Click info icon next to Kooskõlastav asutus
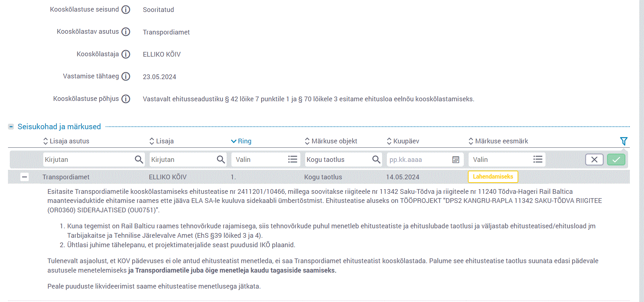Viewport: 644px width, 302px height. (x=126, y=32)
